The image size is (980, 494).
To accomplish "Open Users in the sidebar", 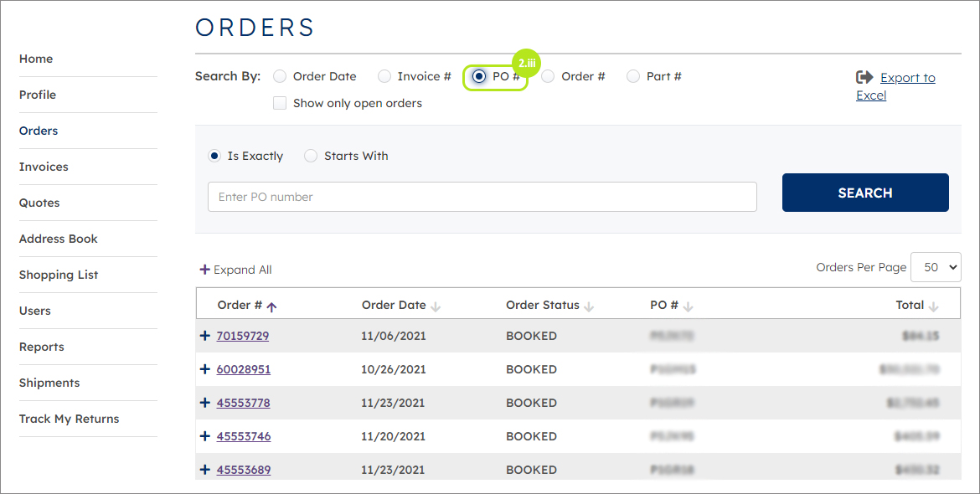I will [x=35, y=311].
